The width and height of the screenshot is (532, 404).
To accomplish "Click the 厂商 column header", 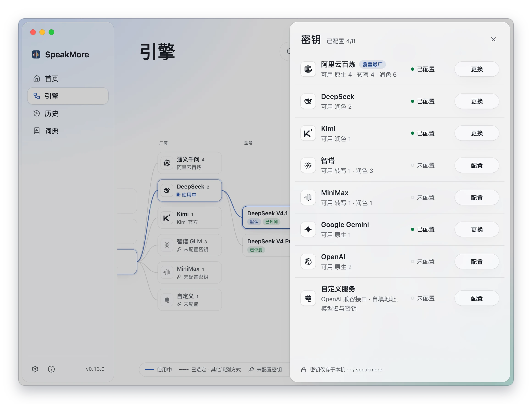I will coord(163,143).
